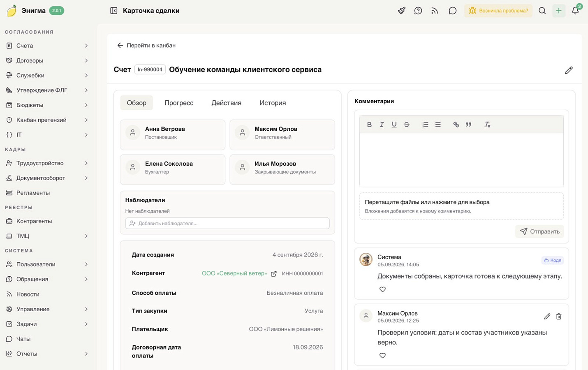Like the Система comment with heart
The image size is (588, 370).
click(382, 289)
